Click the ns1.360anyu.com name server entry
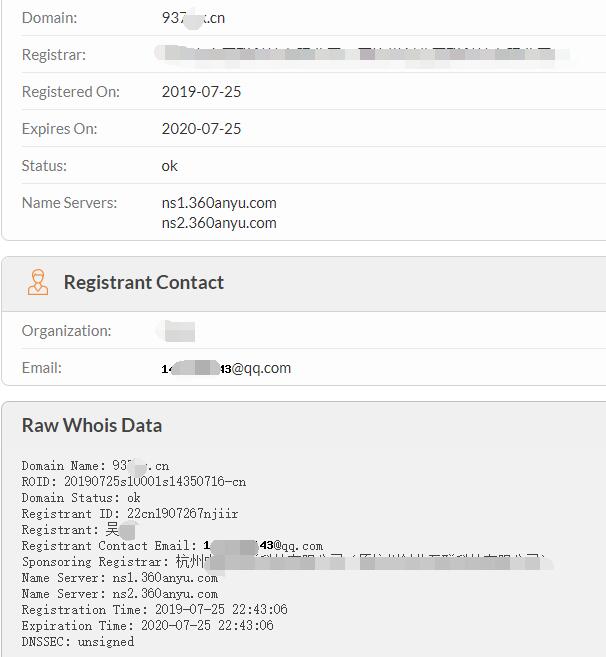This screenshot has height=657, width=606. 219,203
